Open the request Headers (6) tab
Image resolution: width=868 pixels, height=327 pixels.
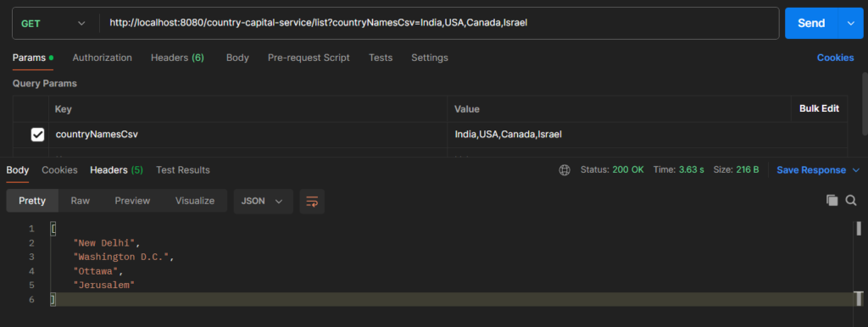click(x=177, y=58)
